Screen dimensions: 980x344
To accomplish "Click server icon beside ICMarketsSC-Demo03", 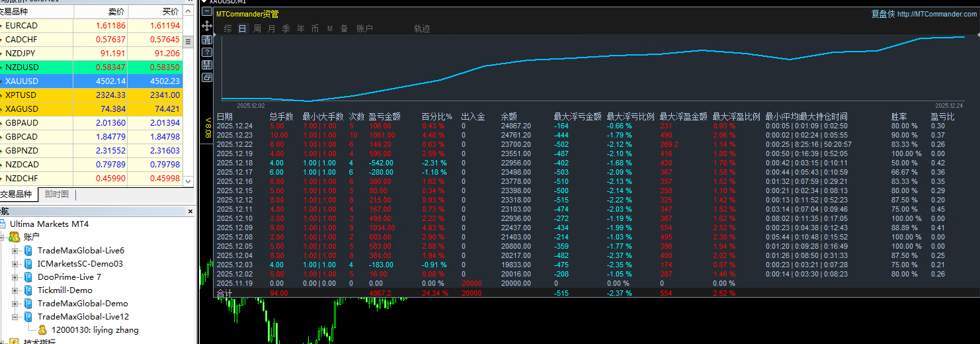I will point(28,263).
